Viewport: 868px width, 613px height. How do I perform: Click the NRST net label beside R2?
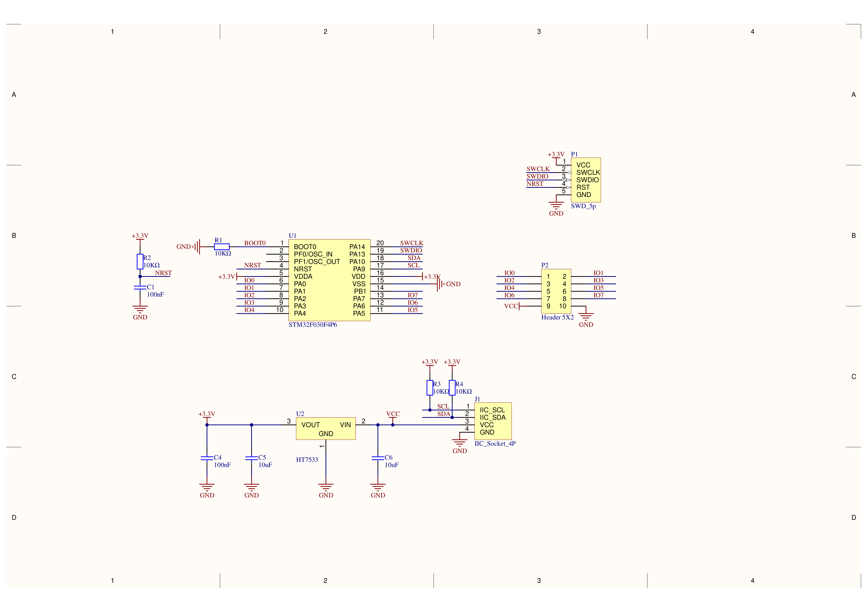pos(163,273)
